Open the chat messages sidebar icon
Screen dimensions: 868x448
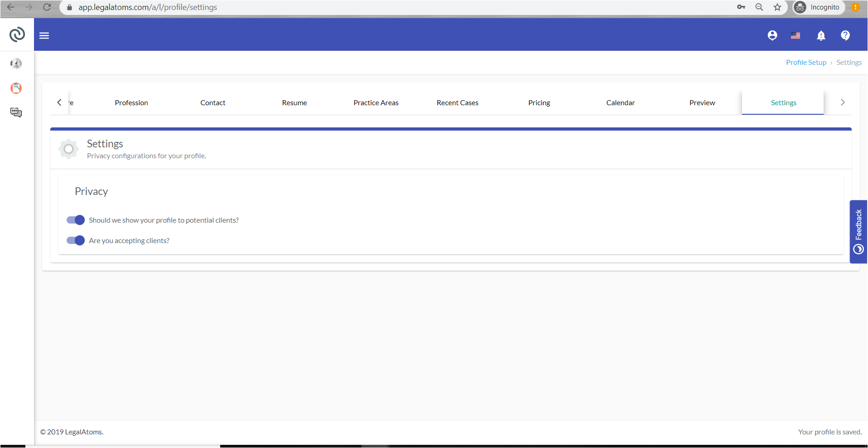pos(16,112)
